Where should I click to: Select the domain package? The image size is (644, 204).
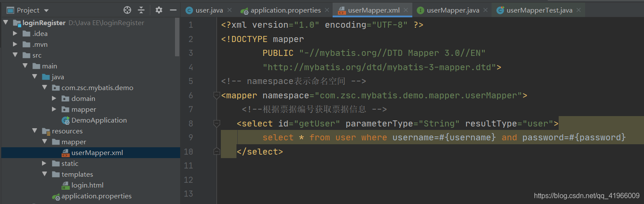click(84, 99)
